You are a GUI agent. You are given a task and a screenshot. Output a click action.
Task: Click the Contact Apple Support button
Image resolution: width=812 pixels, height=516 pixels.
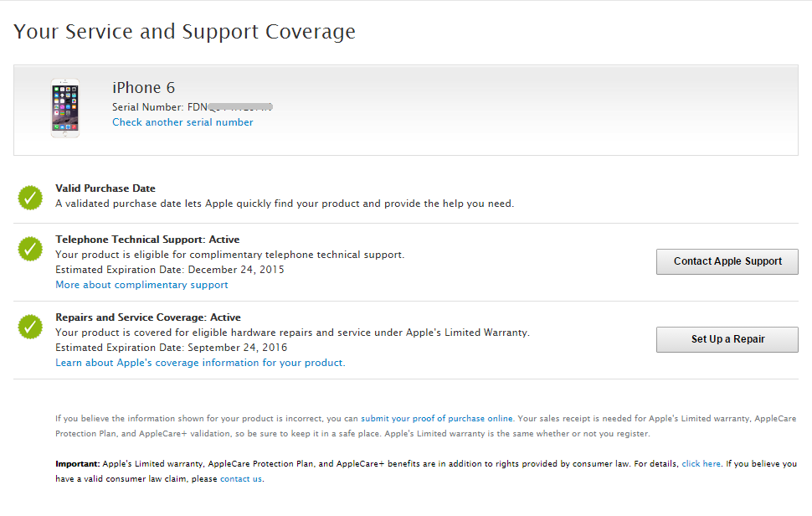tap(727, 261)
